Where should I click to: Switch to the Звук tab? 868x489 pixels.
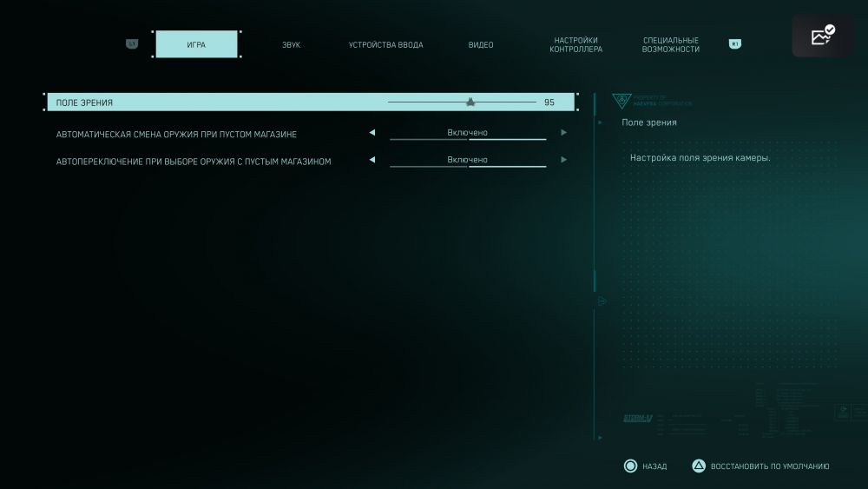(291, 45)
